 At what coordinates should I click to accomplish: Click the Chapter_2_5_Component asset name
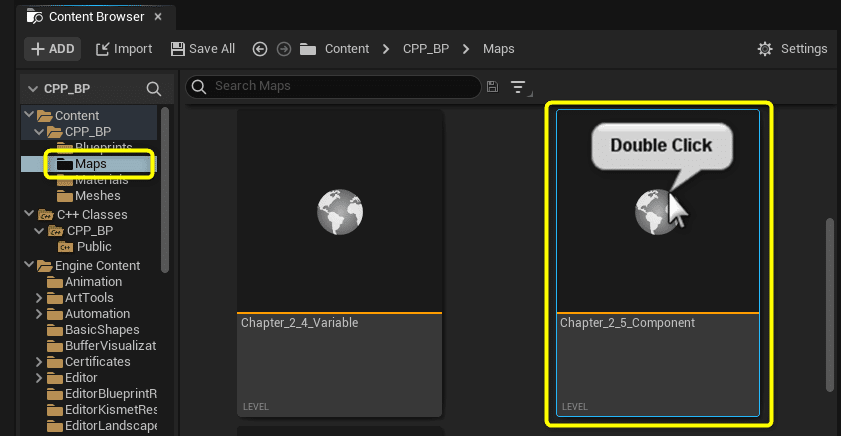tap(628, 323)
